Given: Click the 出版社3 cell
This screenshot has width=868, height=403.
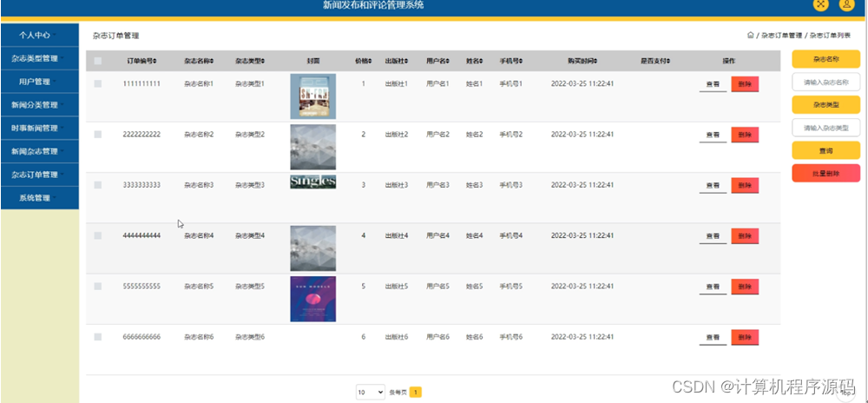Looking at the screenshot, I should [x=397, y=185].
